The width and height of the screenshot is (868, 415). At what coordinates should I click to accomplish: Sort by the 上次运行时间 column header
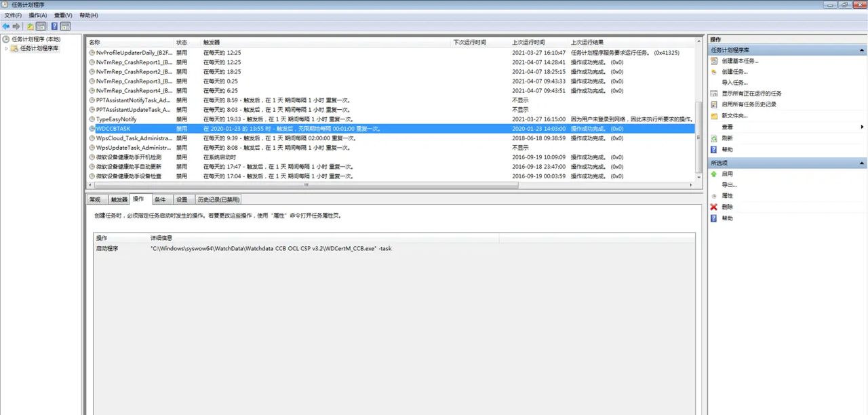pyautogui.click(x=538, y=42)
